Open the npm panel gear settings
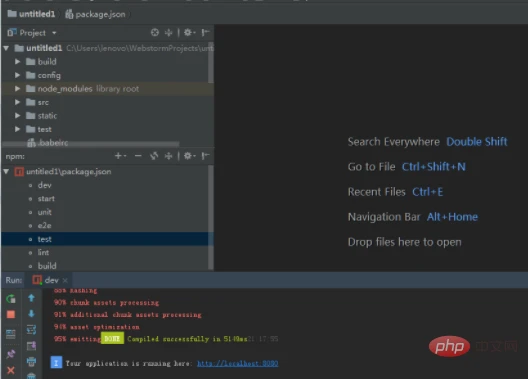 click(x=189, y=156)
